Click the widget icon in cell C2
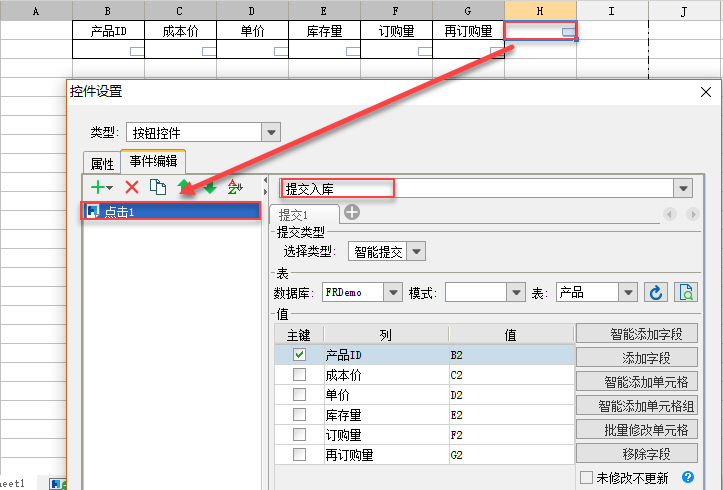 pyautogui.click(x=209, y=52)
